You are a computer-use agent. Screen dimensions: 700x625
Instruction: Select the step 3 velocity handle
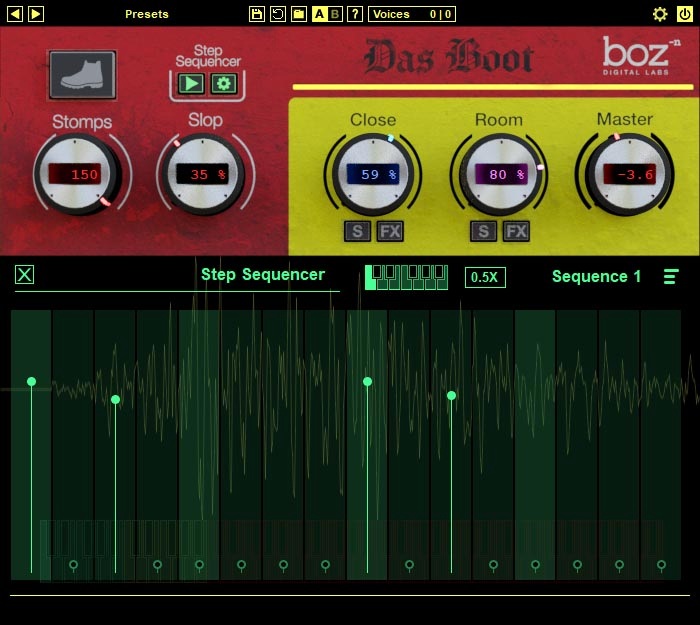click(115, 400)
